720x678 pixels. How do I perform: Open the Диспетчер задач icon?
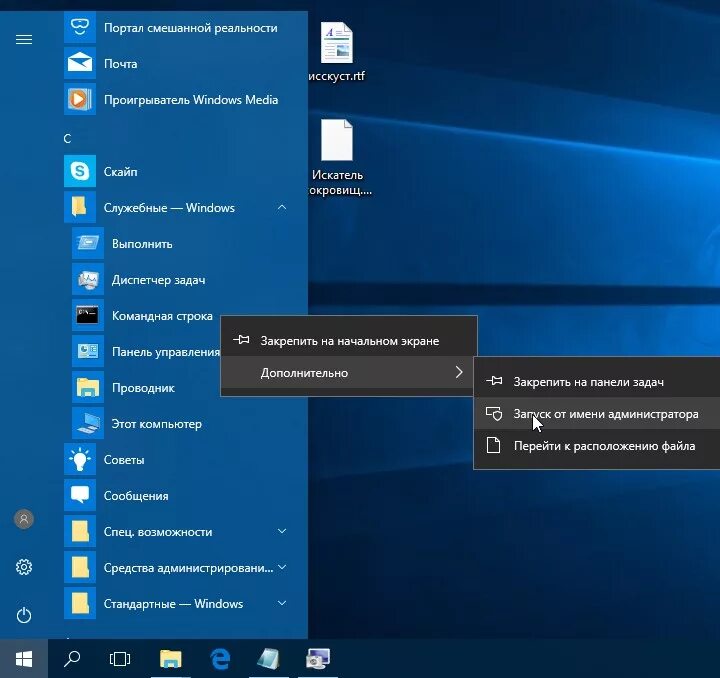point(88,279)
